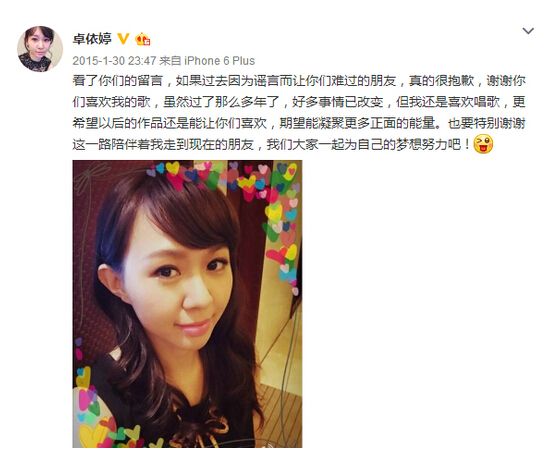
Task: Select the phrase 真的很抱歉 in the post
Action: 441,81
